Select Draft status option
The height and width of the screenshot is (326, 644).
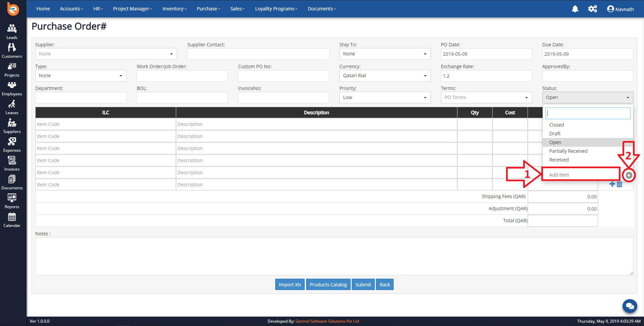coord(588,134)
